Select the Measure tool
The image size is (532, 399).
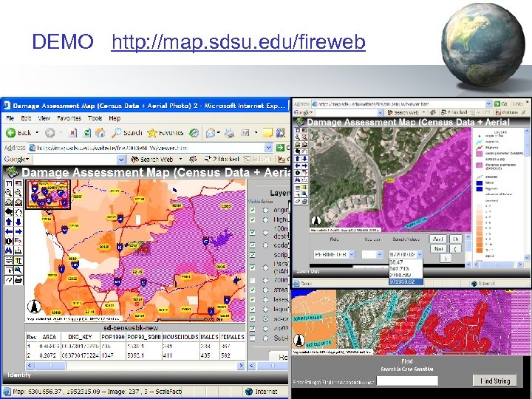click(x=18, y=251)
